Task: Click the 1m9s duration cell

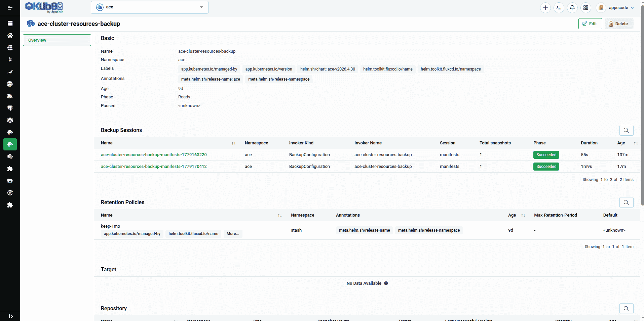Action: tap(586, 167)
